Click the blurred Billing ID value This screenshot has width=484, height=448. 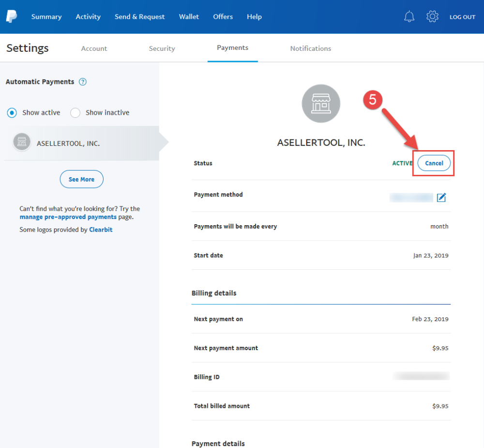coord(422,376)
